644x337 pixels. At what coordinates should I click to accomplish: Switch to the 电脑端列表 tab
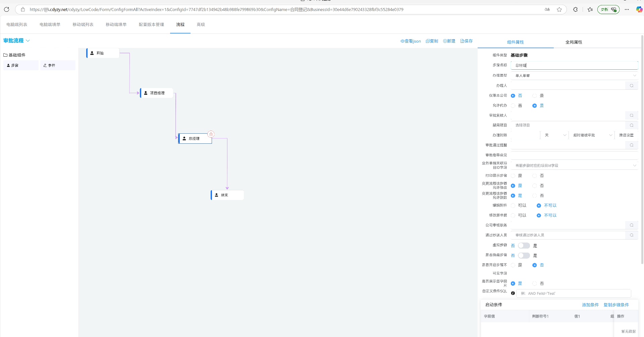point(17,24)
